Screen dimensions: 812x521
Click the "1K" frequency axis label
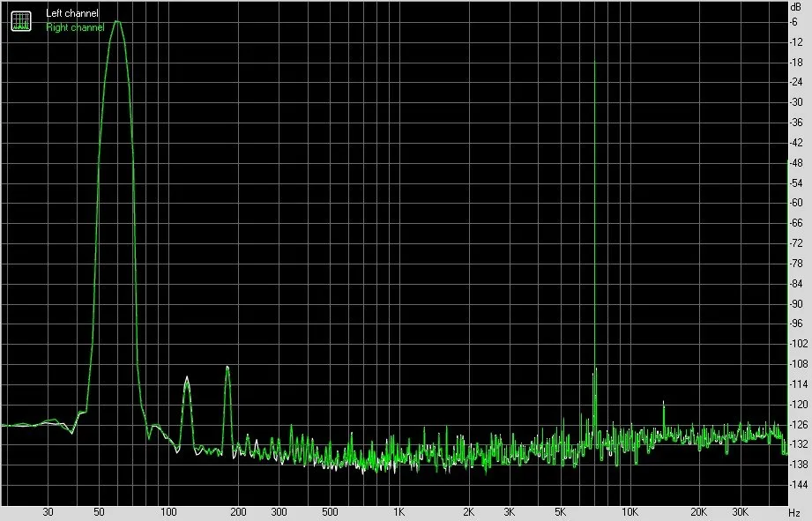[x=399, y=512]
